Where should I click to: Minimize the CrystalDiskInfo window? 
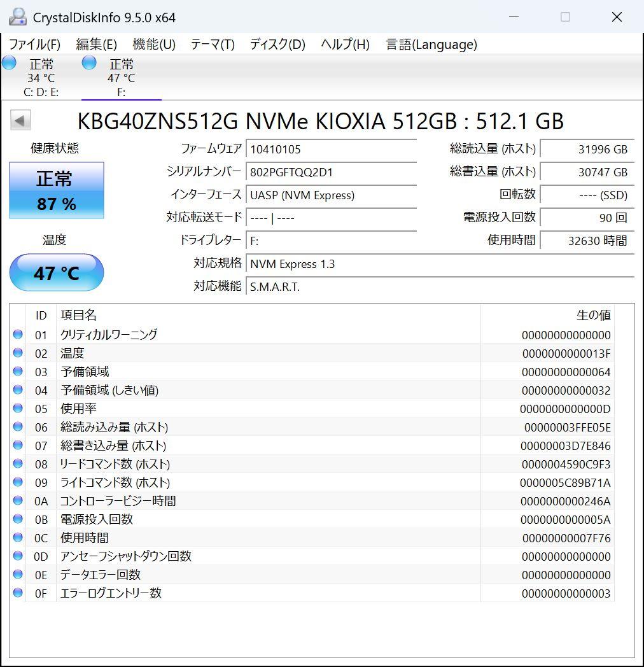pyautogui.click(x=514, y=17)
